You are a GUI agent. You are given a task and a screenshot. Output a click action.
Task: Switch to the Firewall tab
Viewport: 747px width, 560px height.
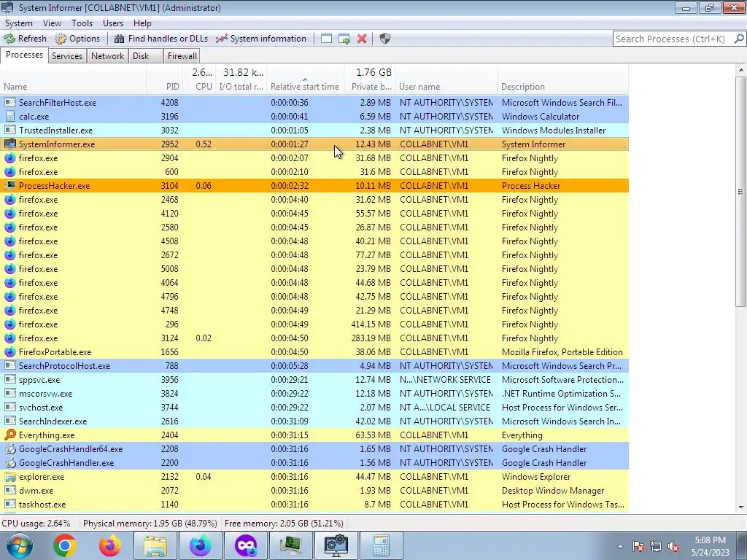click(182, 55)
